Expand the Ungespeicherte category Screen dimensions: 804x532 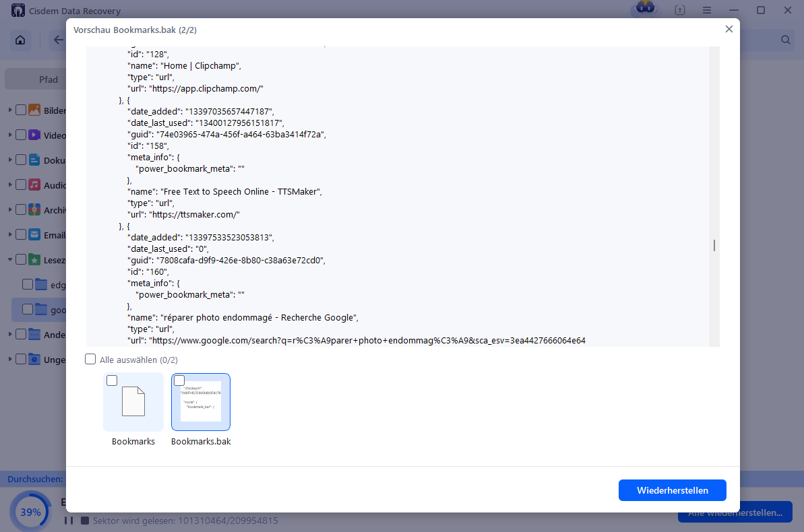coord(9,360)
